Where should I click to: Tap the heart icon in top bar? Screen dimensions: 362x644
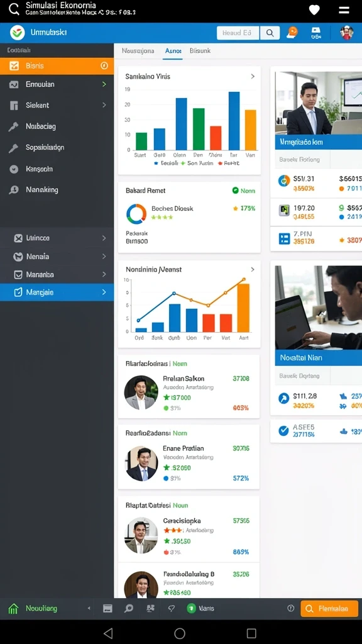click(314, 10)
